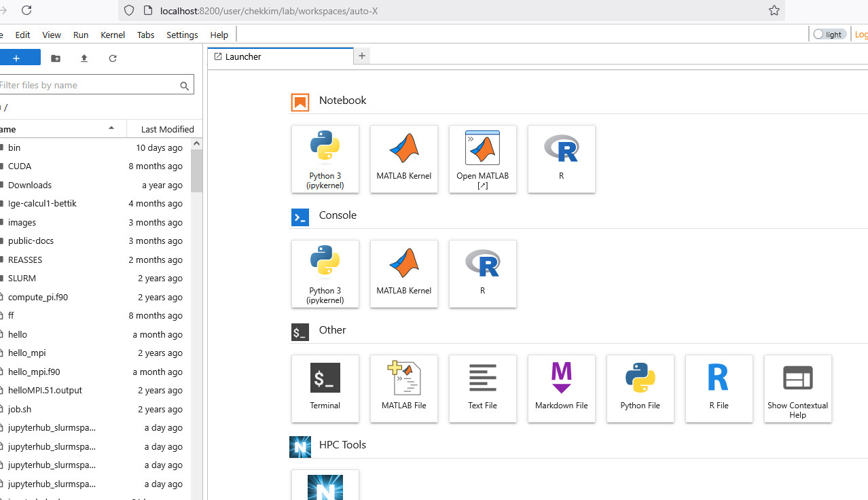Refresh the file browser list
868x500 pixels.
113,58
